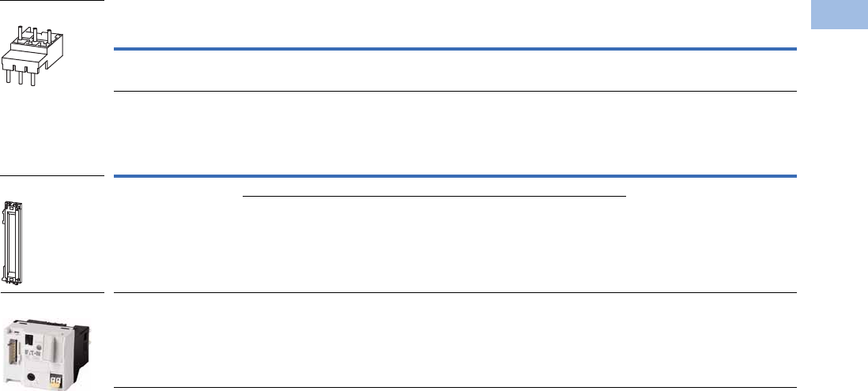The height and width of the screenshot is (391, 868).
Task: Click the top thick blue table rule
Action: click(x=455, y=49)
